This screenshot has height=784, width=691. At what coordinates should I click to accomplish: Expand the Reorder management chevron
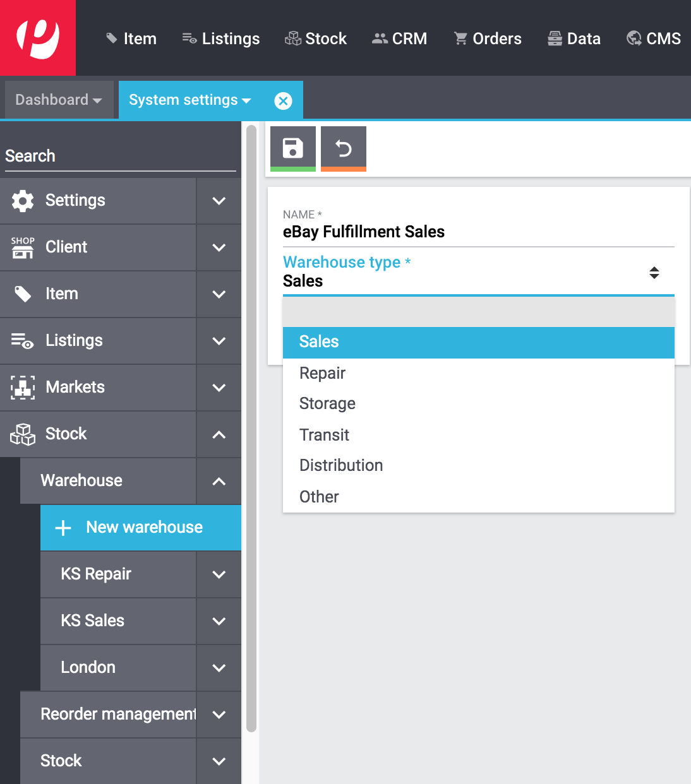(219, 715)
